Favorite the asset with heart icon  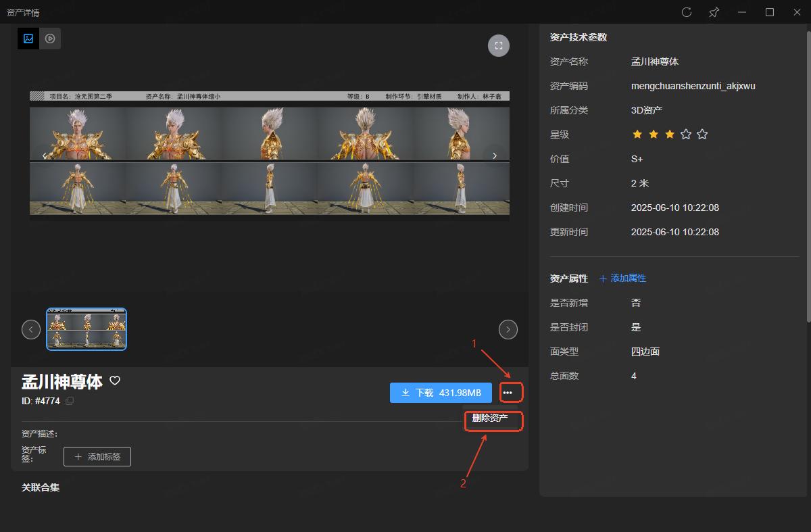[115, 381]
